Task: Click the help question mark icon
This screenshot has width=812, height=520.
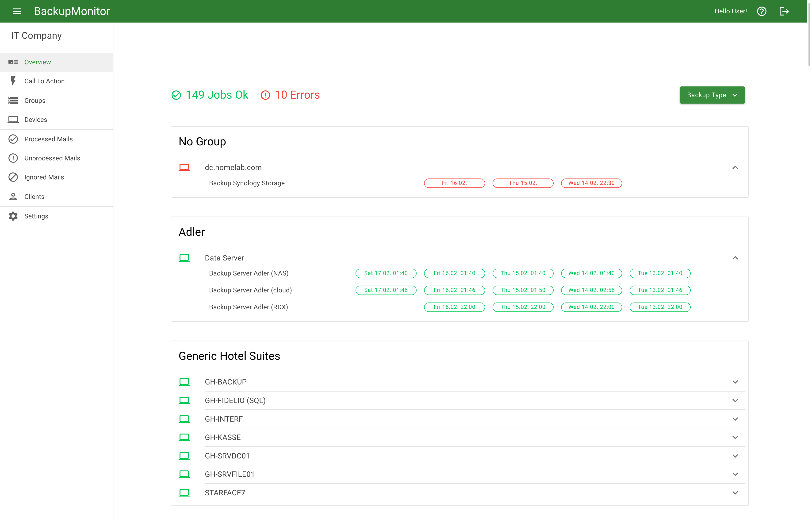Action: pos(761,11)
